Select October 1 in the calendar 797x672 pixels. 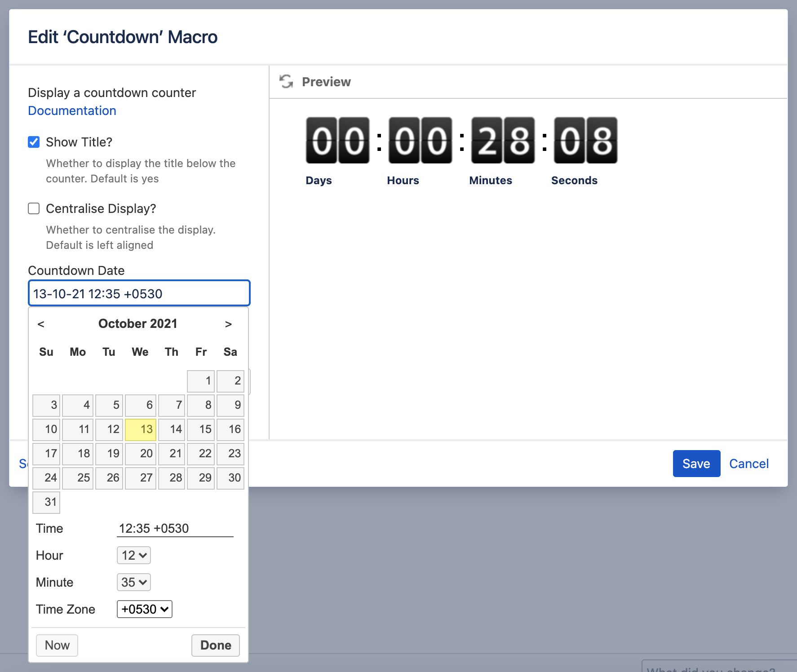pos(200,381)
